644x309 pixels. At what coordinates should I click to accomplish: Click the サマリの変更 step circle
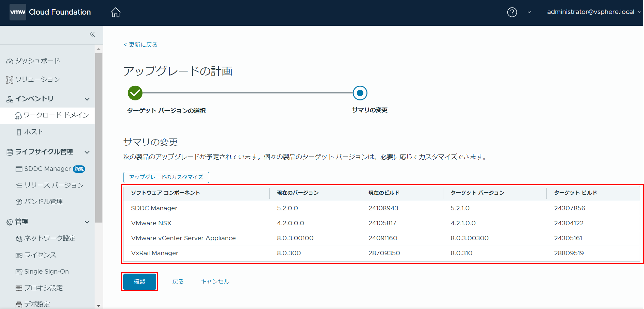pos(360,93)
